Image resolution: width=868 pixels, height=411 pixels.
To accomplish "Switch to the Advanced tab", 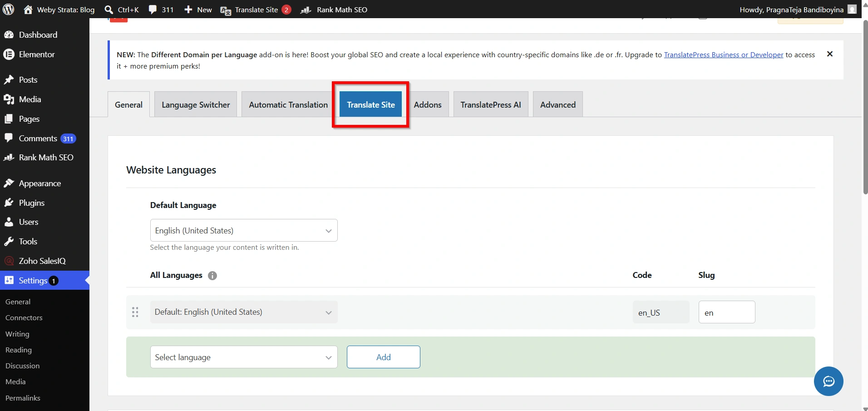I will [558, 104].
